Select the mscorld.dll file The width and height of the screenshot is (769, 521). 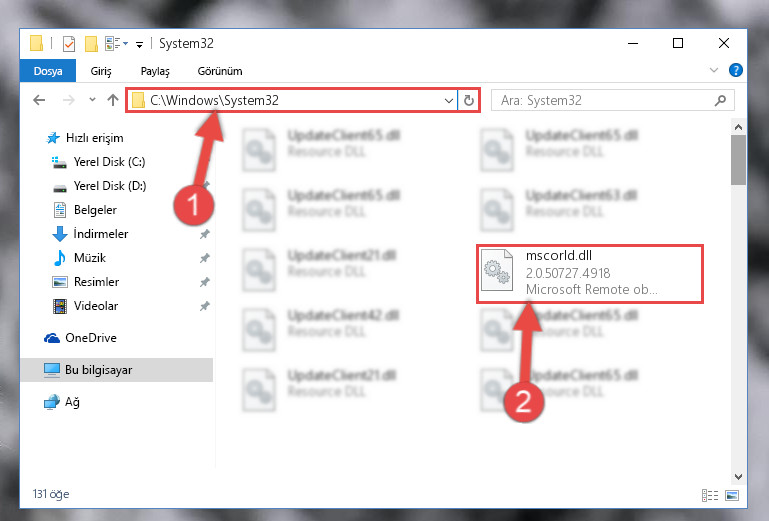(x=590, y=273)
